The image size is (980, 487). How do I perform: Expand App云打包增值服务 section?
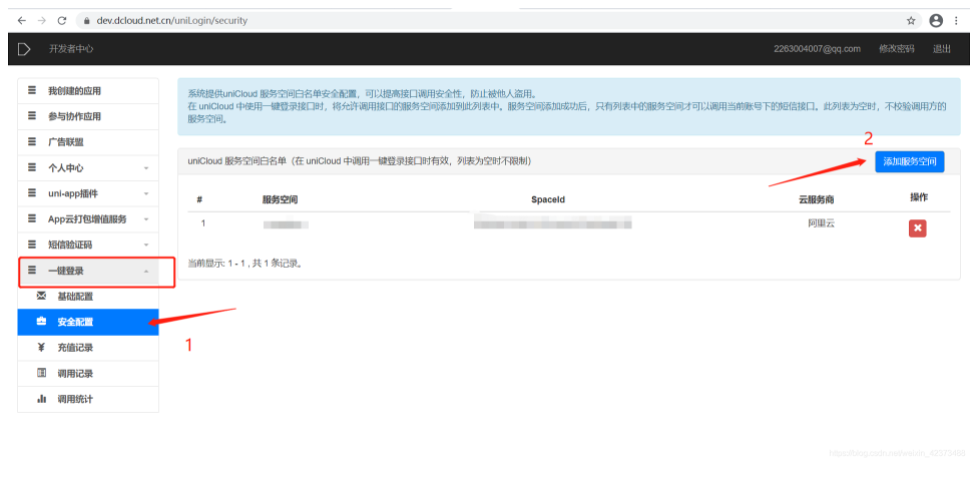click(x=89, y=219)
